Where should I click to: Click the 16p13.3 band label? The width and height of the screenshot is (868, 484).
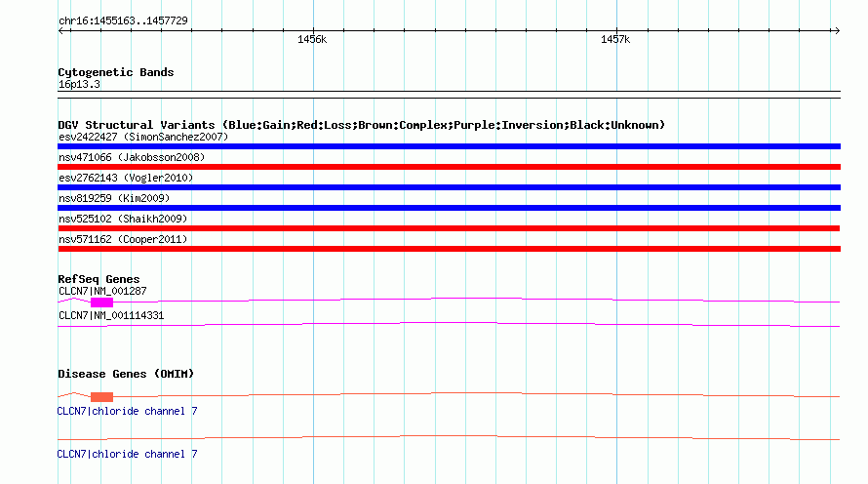(x=79, y=85)
